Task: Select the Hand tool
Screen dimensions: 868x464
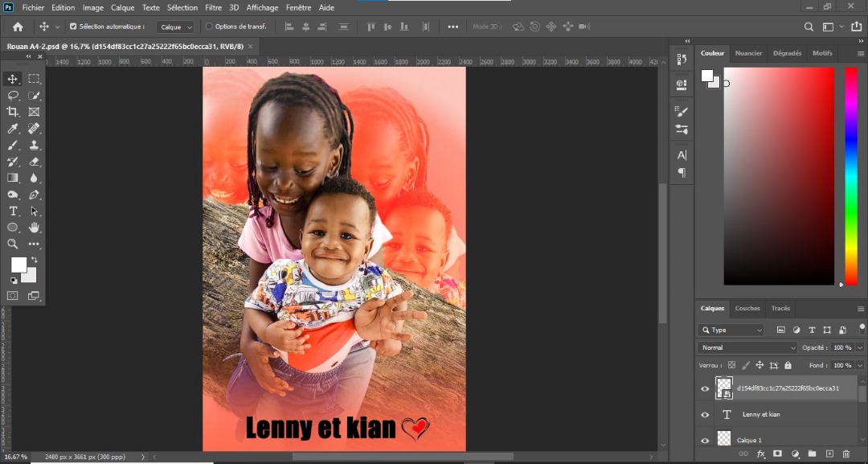Action: (x=34, y=228)
